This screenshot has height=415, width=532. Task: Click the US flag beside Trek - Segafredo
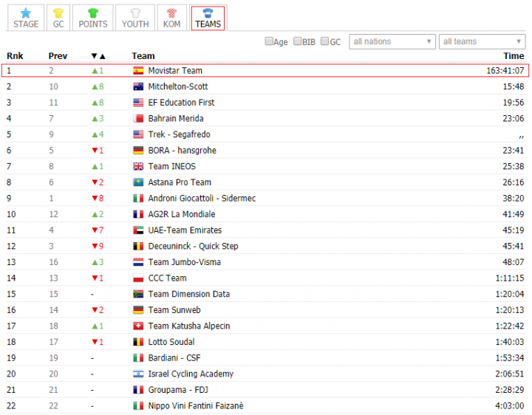[138, 134]
